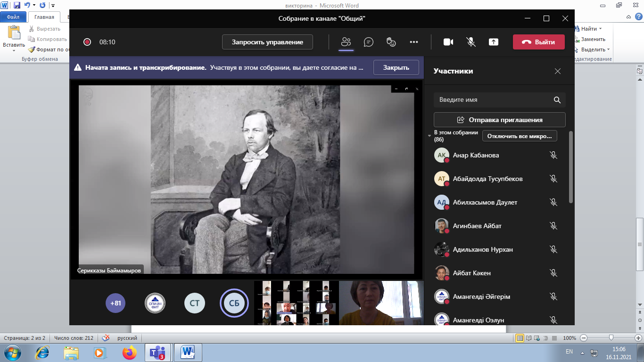Open Word Help question mark icon
The height and width of the screenshot is (362, 644).
(x=639, y=17)
